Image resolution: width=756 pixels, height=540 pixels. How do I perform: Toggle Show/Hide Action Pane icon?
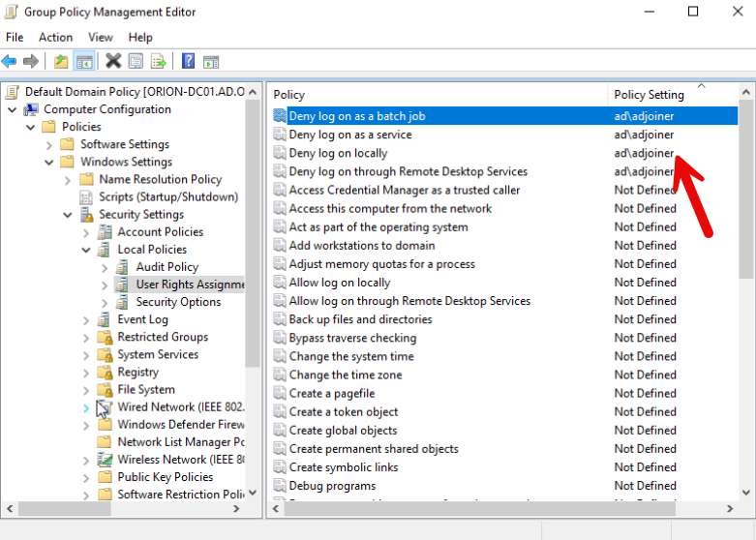pyautogui.click(x=211, y=62)
